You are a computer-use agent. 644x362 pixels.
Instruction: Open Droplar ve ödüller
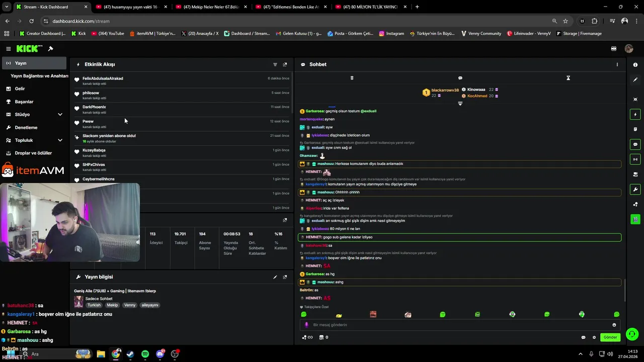tap(34, 153)
